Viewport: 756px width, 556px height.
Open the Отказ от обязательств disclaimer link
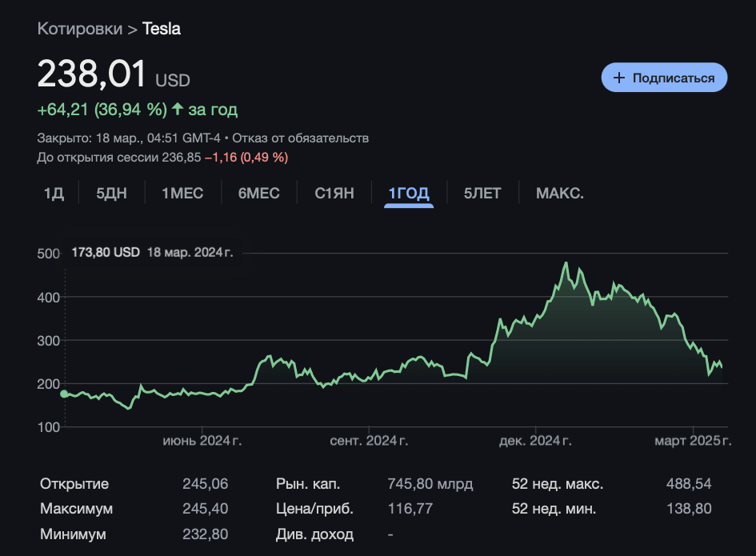(300, 138)
